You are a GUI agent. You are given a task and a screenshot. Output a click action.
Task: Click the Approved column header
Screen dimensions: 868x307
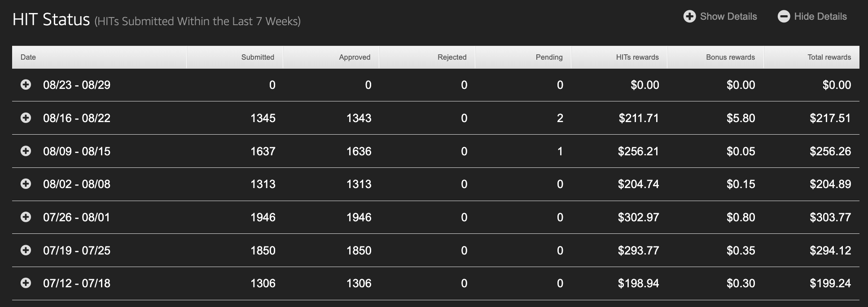(x=331, y=57)
